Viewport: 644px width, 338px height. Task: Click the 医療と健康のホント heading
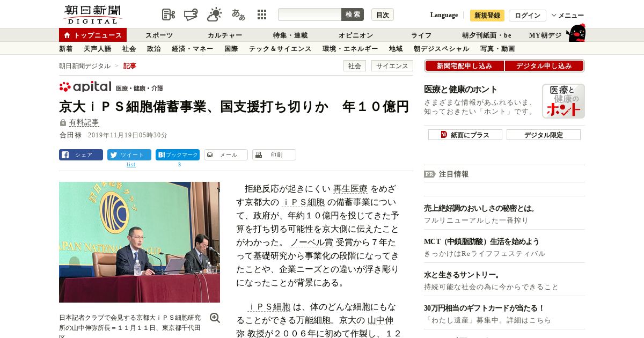(461, 89)
